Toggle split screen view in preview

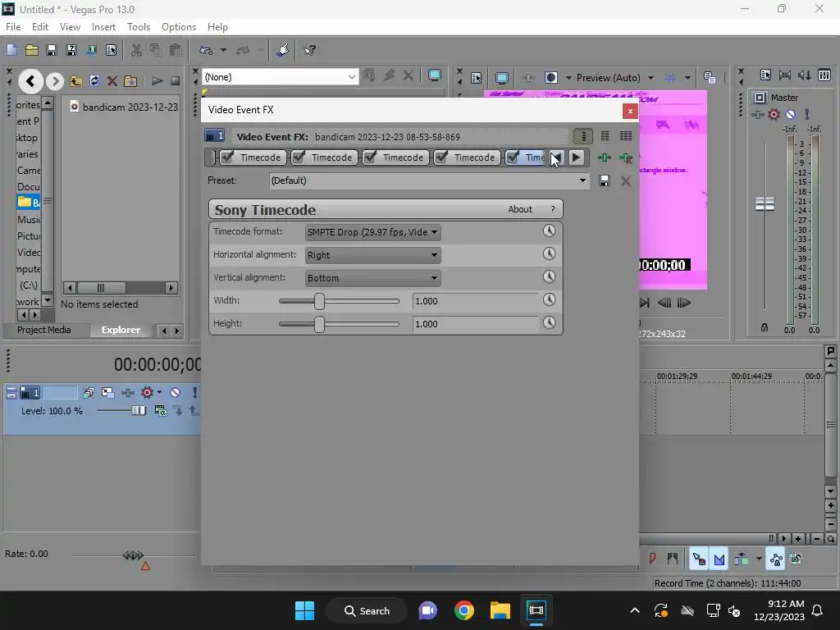point(550,78)
